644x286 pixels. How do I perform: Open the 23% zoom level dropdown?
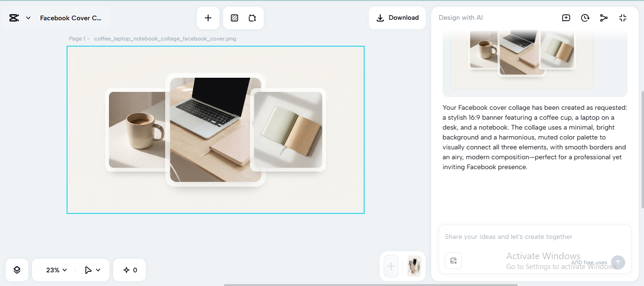point(57,270)
